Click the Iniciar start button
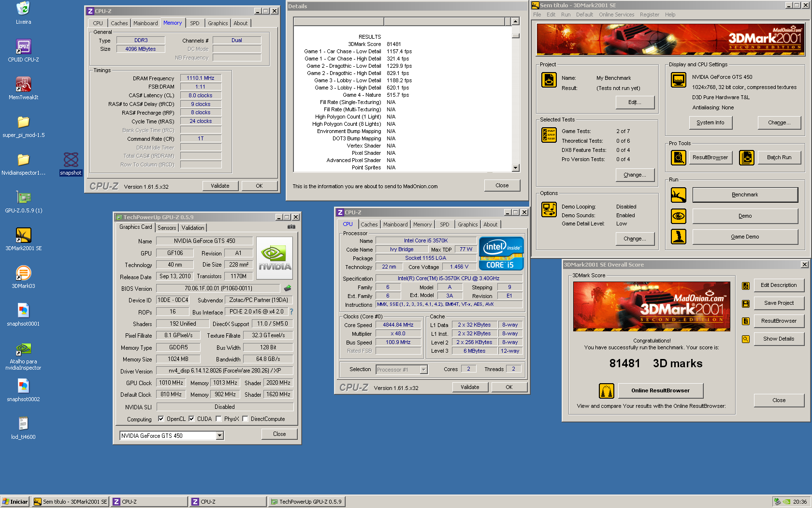This screenshot has height=508, width=812. 15,502
